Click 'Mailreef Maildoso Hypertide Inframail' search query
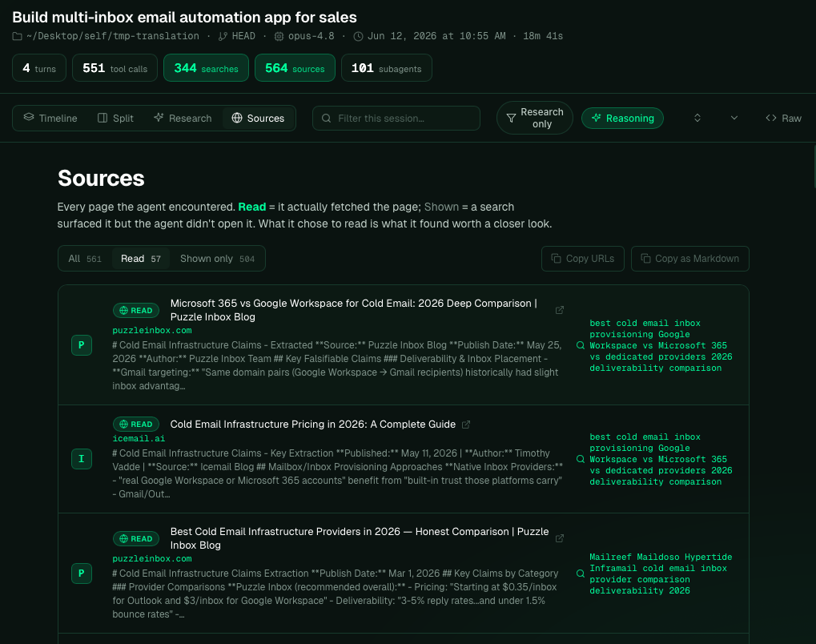The image size is (816, 644). 661,574
